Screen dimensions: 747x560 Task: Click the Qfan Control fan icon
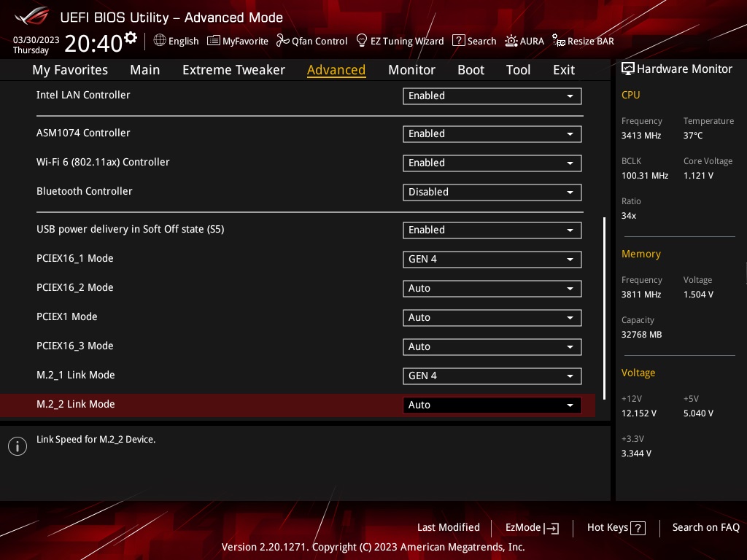[x=283, y=41]
